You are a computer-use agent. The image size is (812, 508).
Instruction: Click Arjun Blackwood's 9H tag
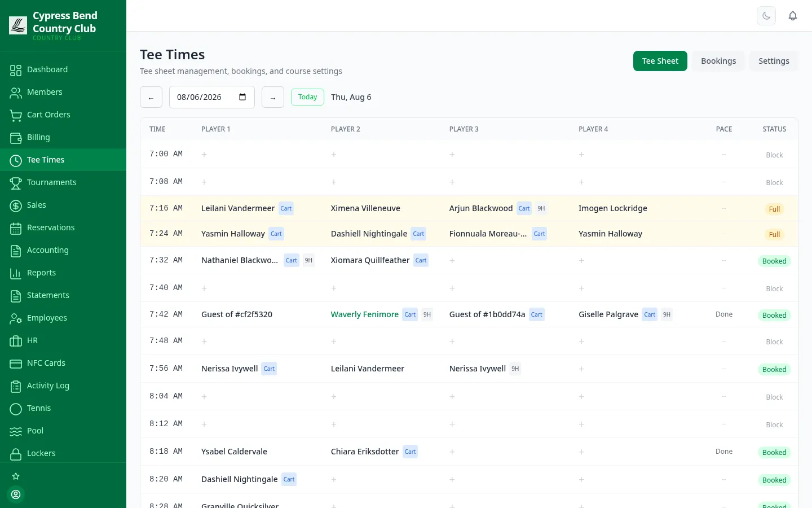coord(541,208)
